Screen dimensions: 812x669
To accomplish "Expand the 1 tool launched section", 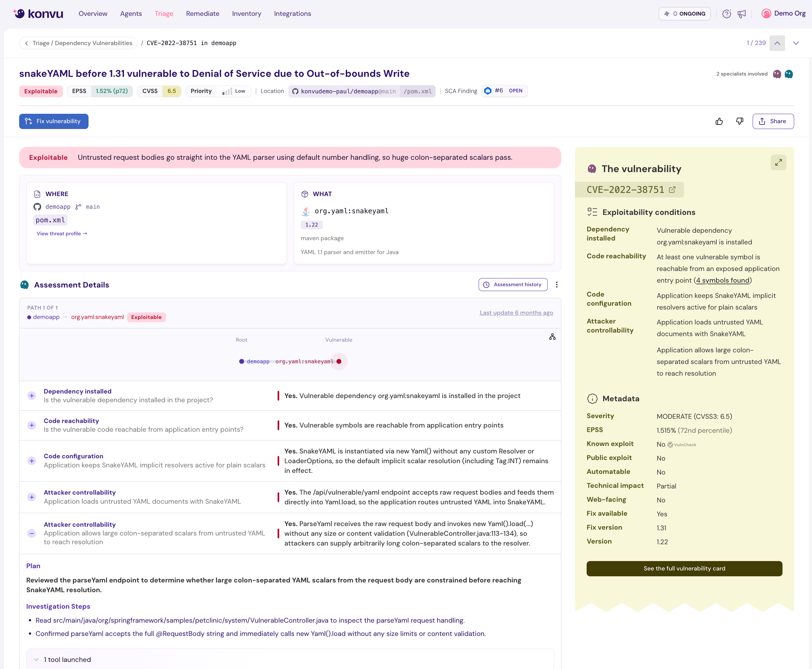I will pyautogui.click(x=290, y=659).
